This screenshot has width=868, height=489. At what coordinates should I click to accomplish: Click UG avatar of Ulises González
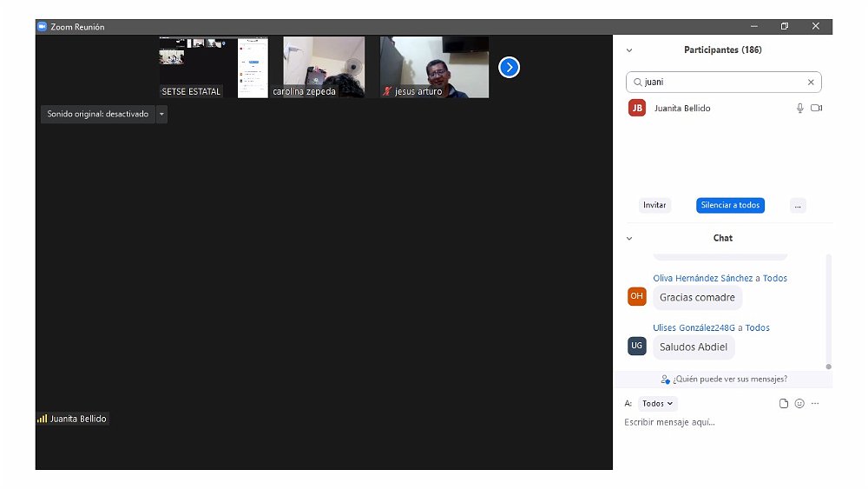[x=637, y=346]
